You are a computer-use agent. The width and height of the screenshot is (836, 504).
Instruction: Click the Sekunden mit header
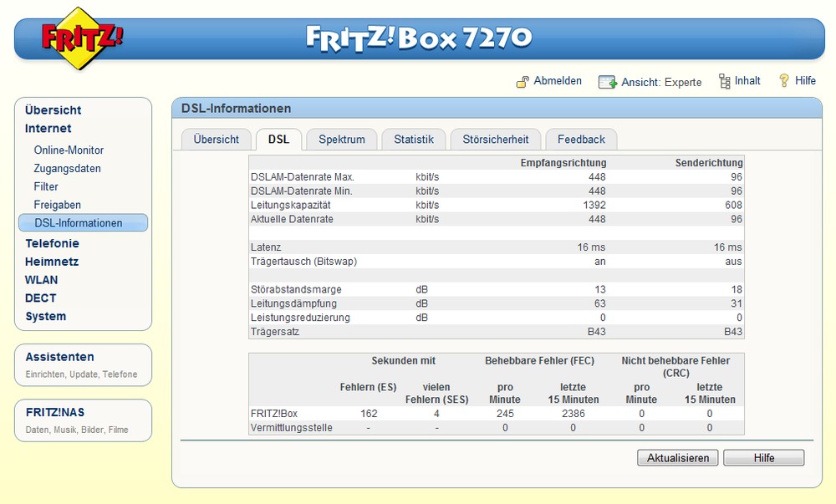pos(404,361)
